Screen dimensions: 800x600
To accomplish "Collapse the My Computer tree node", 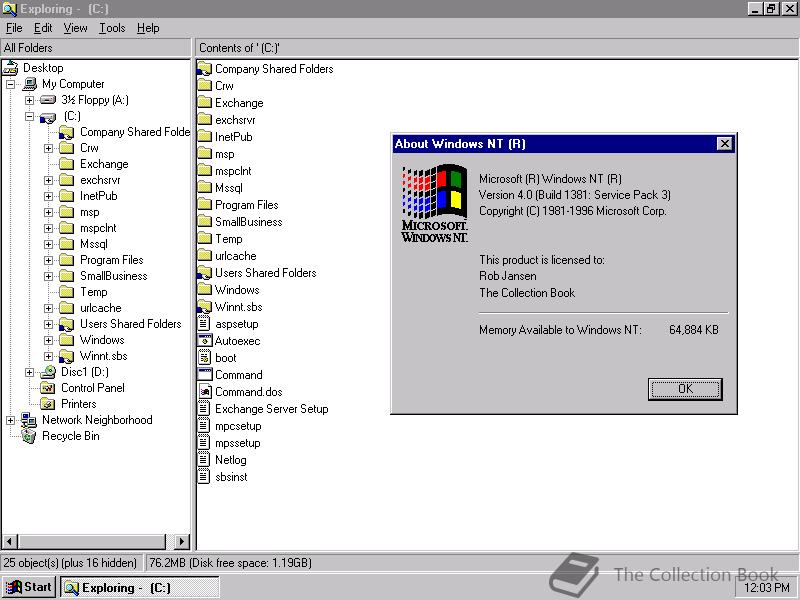I will (x=10, y=85).
